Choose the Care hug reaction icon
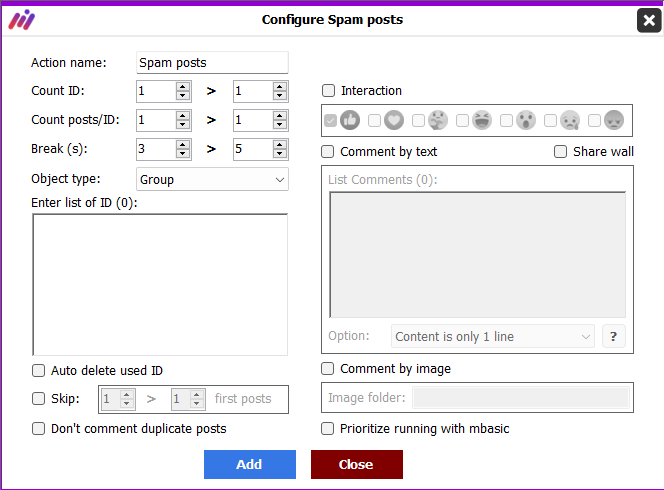Screen dimensions: 664x490 pos(438,120)
